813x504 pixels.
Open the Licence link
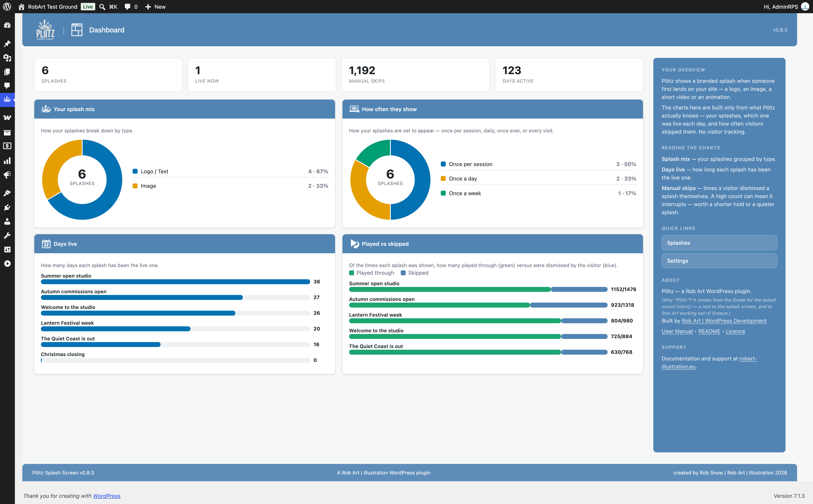click(x=735, y=331)
